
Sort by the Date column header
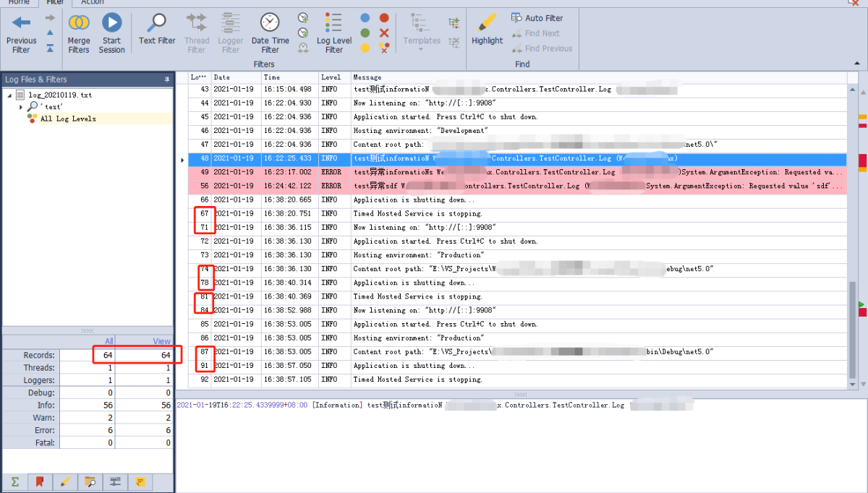(x=236, y=77)
